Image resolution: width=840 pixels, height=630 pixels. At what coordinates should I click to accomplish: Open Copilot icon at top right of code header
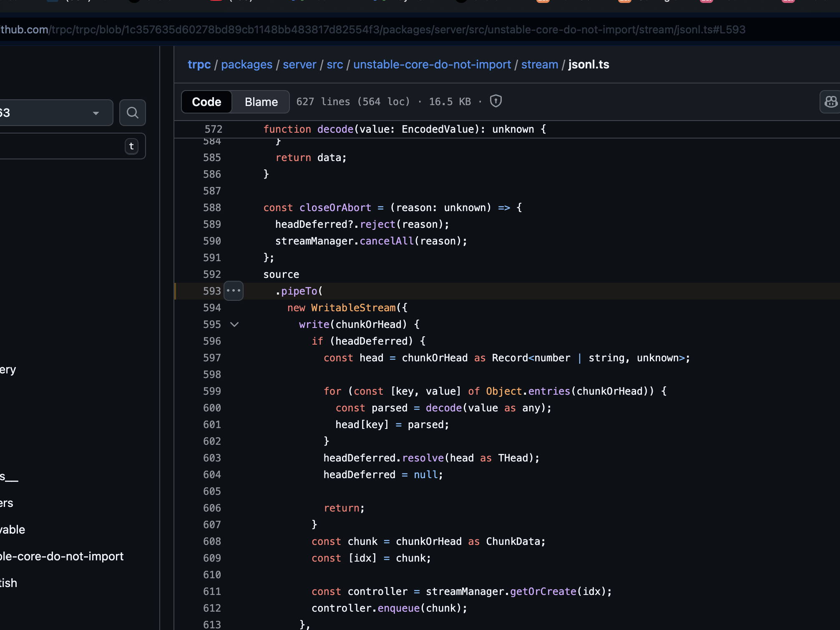click(x=830, y=102)
